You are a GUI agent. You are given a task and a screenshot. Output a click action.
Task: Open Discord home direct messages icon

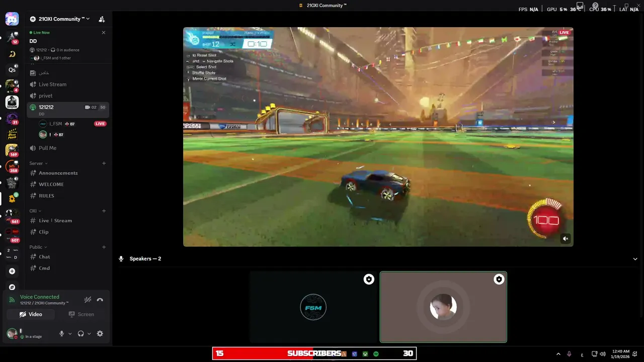pyautogui.click(x=12, y=19)
